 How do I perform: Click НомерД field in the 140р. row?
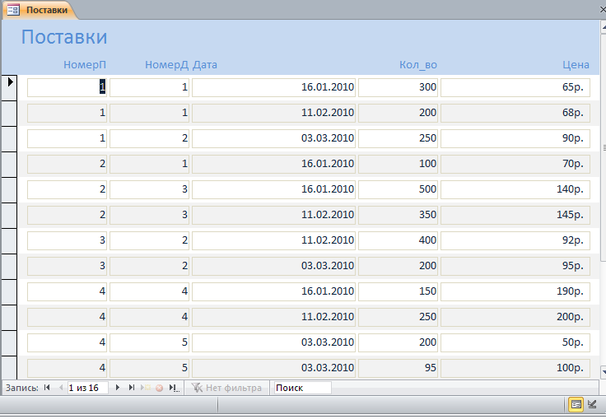tap(149, 189)
